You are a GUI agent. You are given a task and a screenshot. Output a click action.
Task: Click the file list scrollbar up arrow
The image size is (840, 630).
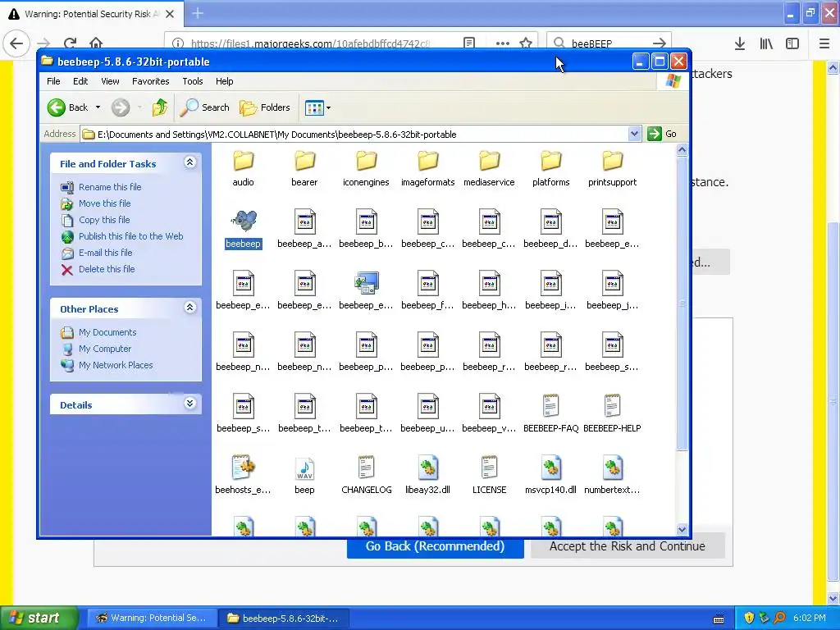coord(682,150)
